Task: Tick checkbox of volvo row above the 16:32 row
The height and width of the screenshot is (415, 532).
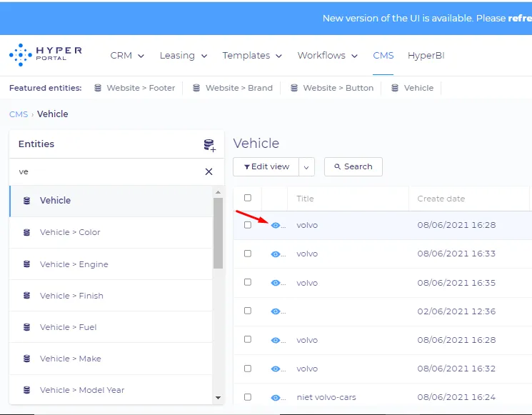Action: pos(248,339)
